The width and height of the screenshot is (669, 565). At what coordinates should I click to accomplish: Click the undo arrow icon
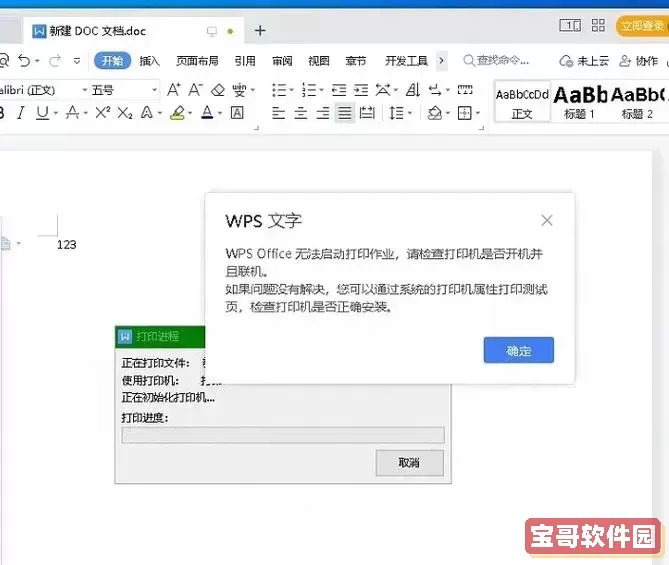[23, 61]
